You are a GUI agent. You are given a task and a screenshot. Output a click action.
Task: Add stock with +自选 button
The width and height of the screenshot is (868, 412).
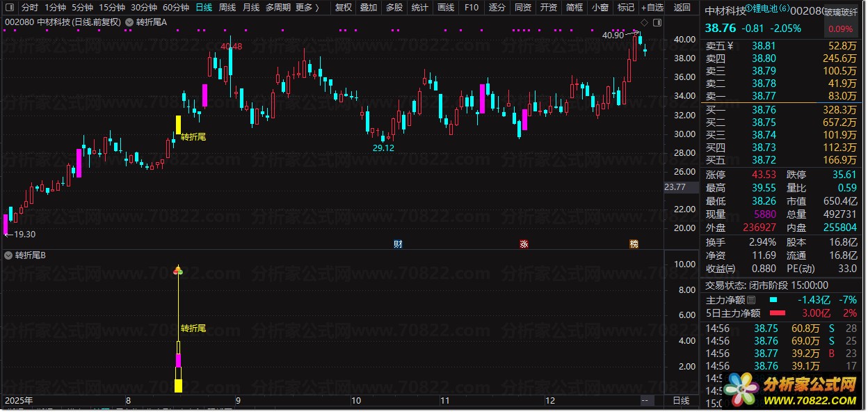click(x=652, y=8)
